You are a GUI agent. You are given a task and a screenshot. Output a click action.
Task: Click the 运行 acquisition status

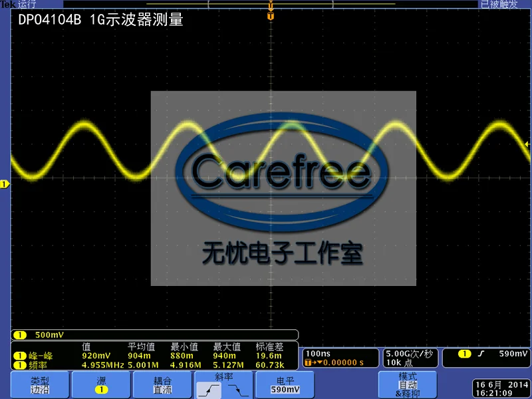pyautogui.click(x=27, y=4)
